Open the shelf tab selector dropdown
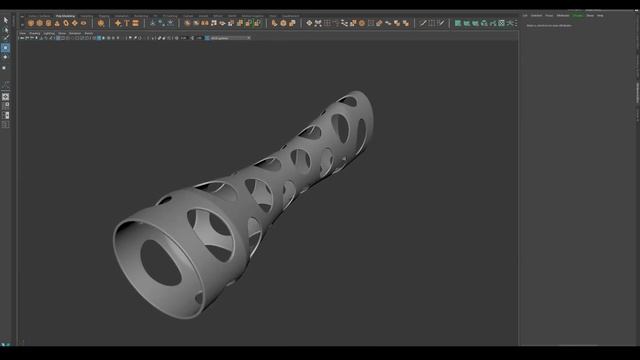The image size is (640, 360). pos(22,18)
